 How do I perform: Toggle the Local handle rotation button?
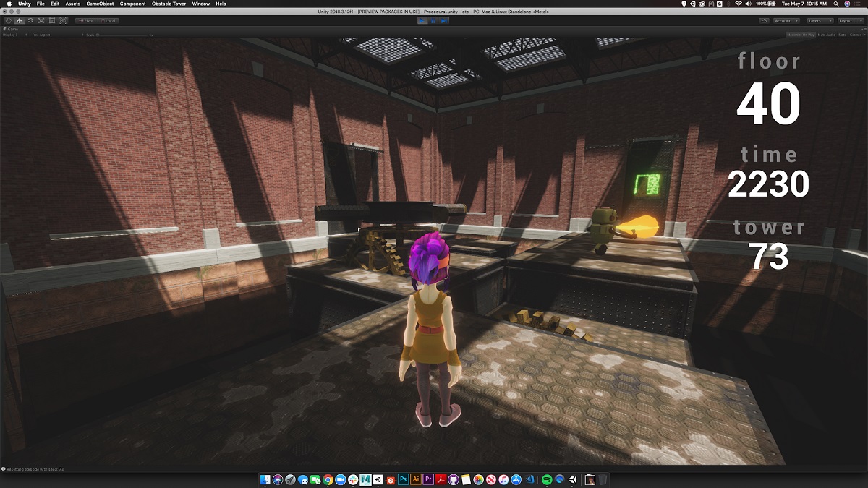107,20
